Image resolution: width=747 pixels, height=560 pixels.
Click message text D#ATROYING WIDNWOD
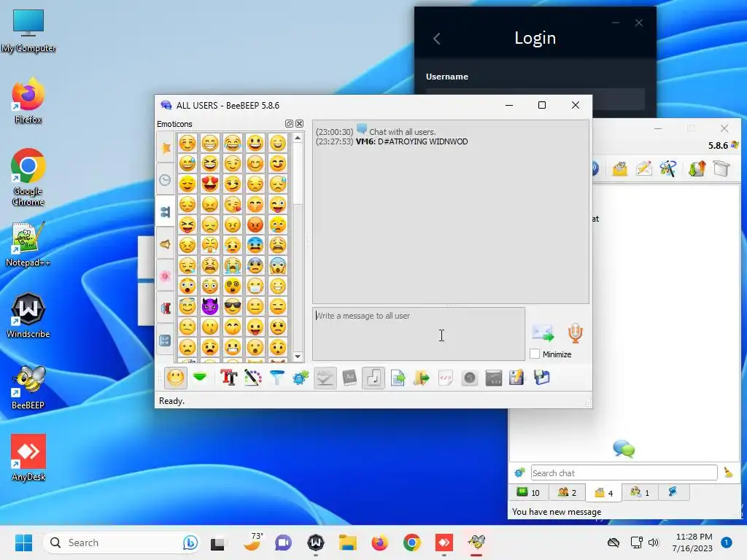[x=423, y=141]
